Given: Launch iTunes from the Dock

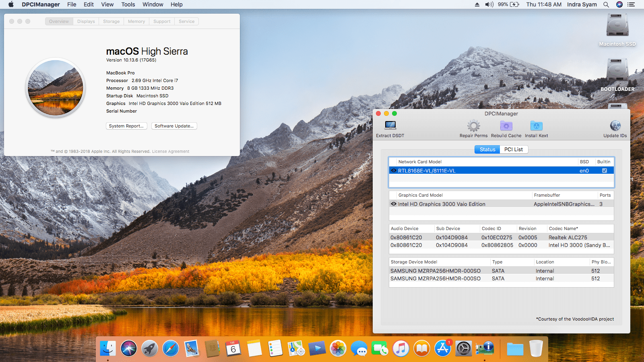Looking at the screenshot, I should point(401,348).
